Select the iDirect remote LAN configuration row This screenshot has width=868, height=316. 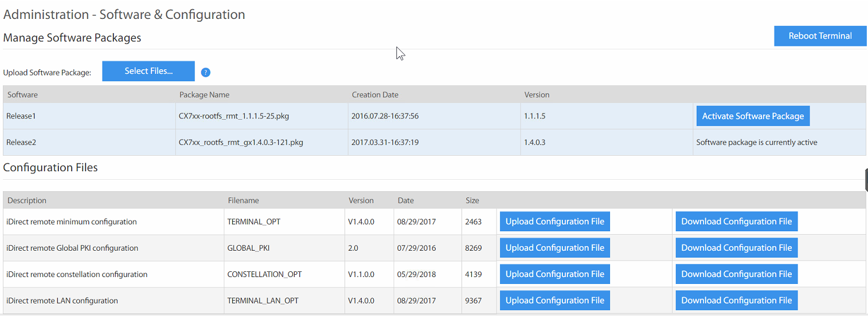[434, 301]
